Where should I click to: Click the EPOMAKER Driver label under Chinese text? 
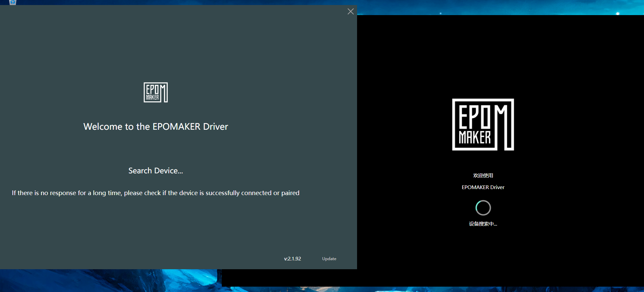click(x=483, y=187)
